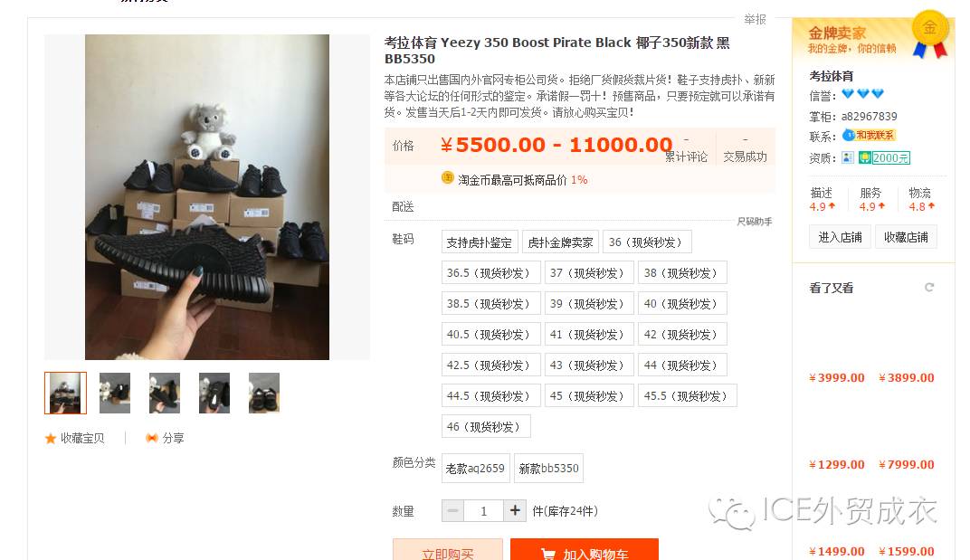Click the quantity input field

click(484, 510)
